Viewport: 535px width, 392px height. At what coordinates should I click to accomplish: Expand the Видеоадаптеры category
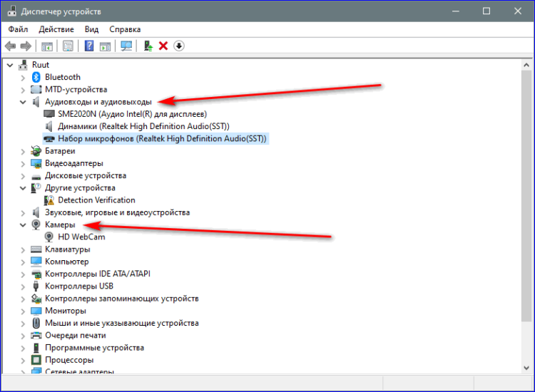click(x=24, y=163)
